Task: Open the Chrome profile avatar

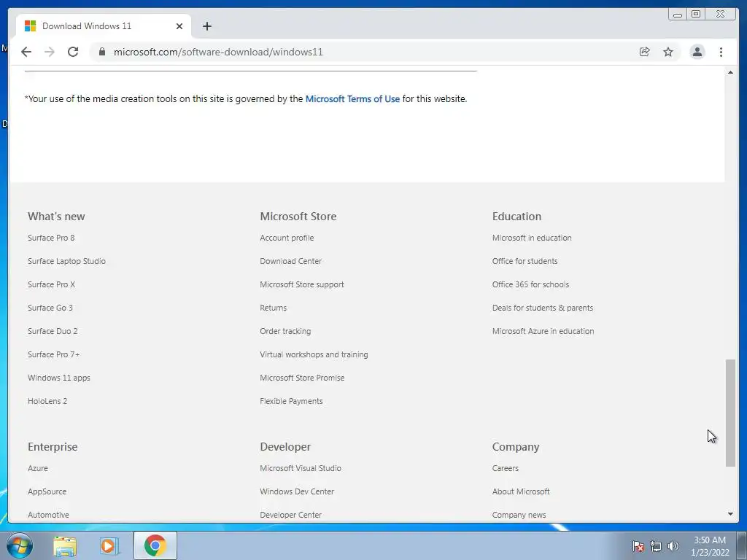Action: 697,52
